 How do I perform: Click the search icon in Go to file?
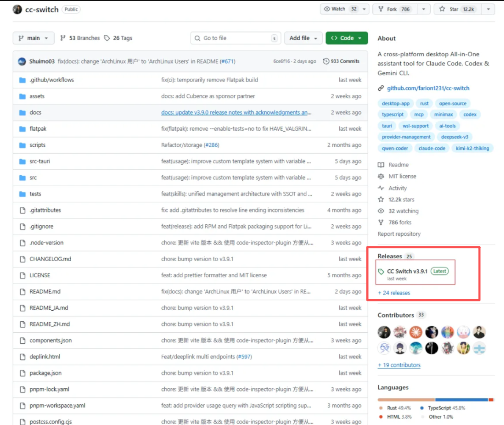pyautogui.click(x=197, y=38)
